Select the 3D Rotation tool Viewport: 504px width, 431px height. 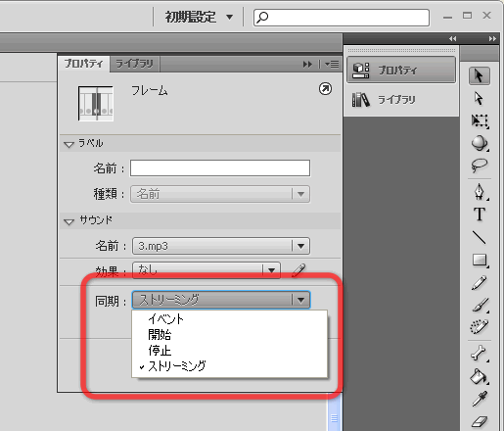click(480, 143)
